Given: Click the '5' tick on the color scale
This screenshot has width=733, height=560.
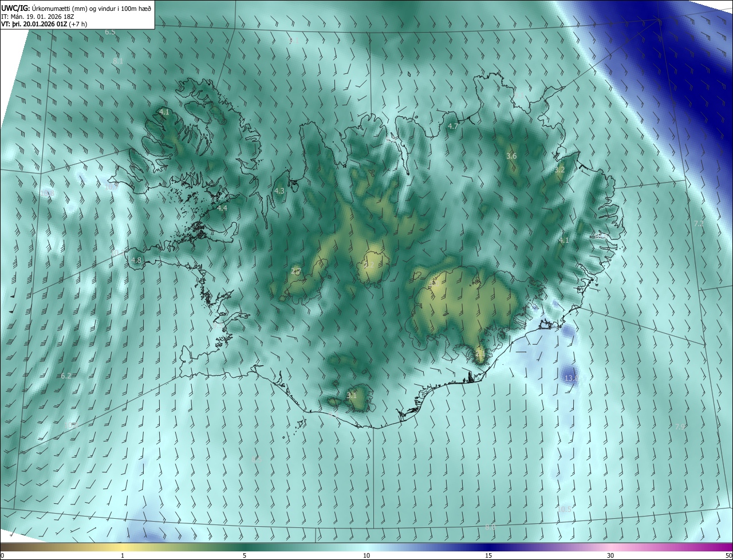Looking at the screenshot, I should 245,555.
